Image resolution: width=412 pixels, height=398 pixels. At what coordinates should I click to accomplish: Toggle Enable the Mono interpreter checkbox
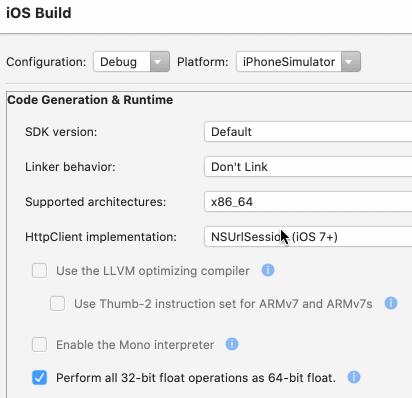(39, 345)
